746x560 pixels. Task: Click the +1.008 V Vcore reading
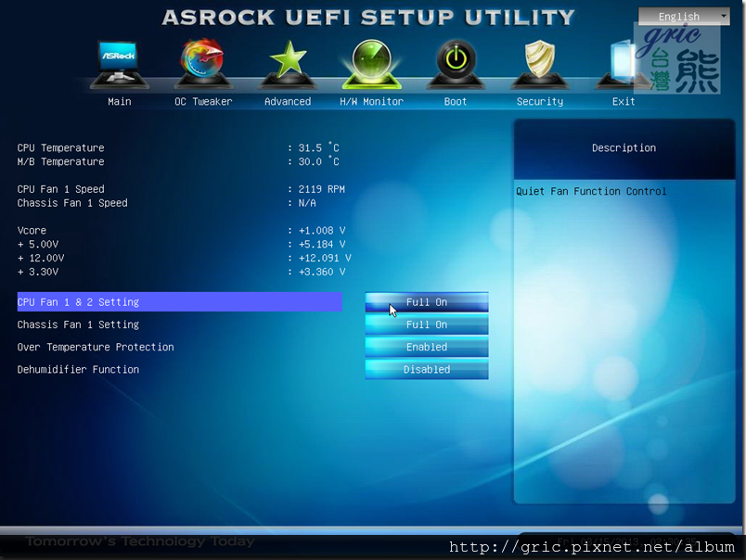pyautogui.click(x=322, y=231)
